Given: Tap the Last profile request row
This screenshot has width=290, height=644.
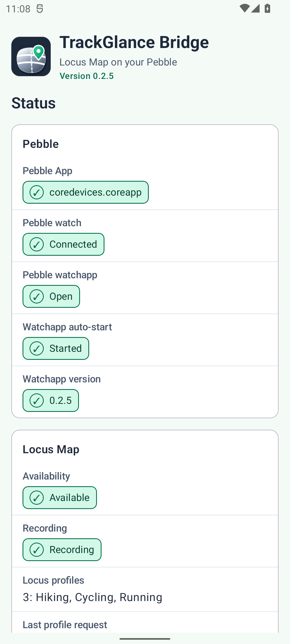Looking at the screenshot, I should pyautogui.click(x=145, y=623).
